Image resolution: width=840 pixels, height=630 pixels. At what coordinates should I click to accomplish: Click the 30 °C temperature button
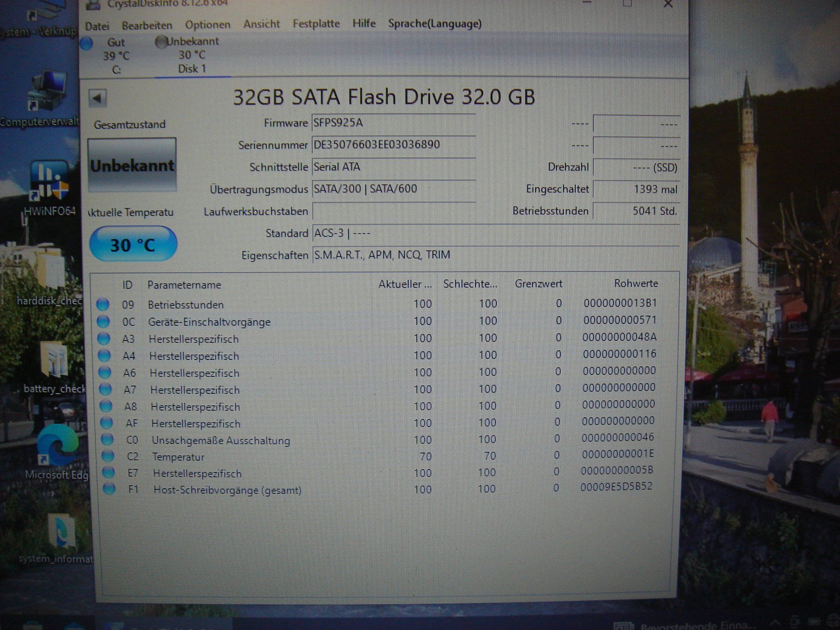click(x=133, y=244)
